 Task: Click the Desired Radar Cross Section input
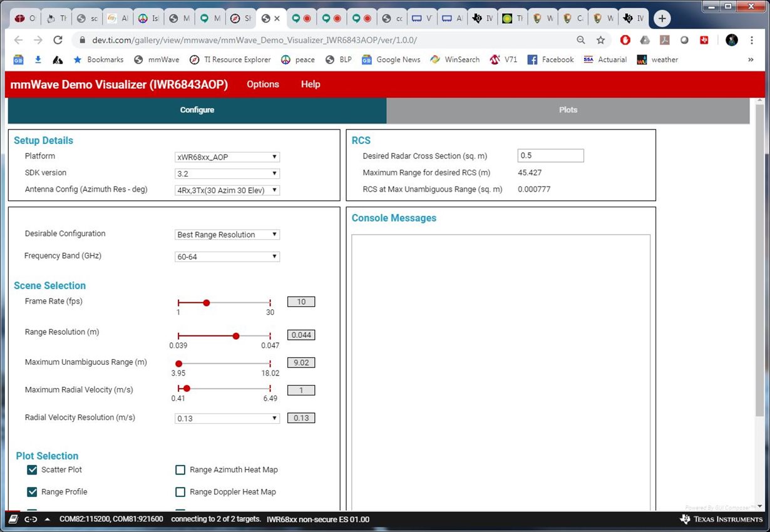point(551,156)
